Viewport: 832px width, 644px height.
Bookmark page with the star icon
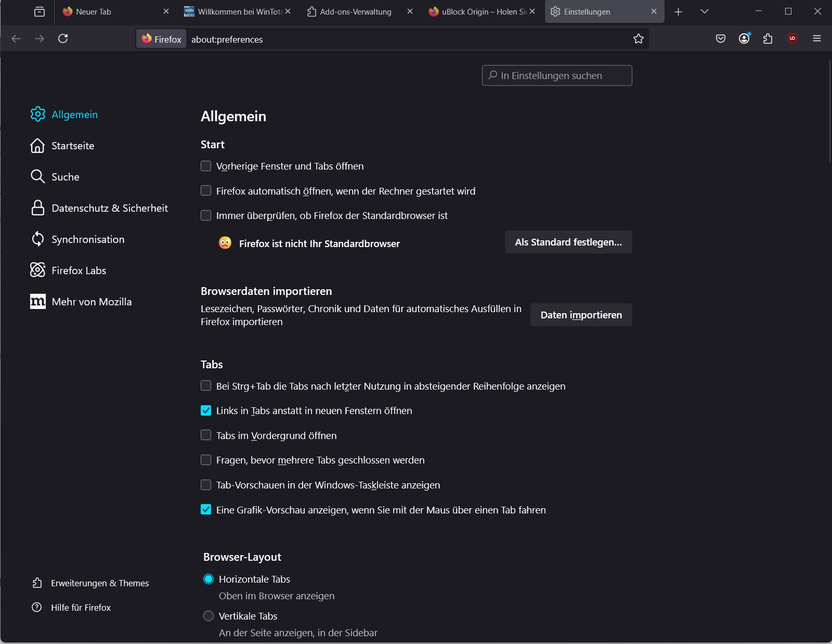pyautogui.click(x=639, y=39)
